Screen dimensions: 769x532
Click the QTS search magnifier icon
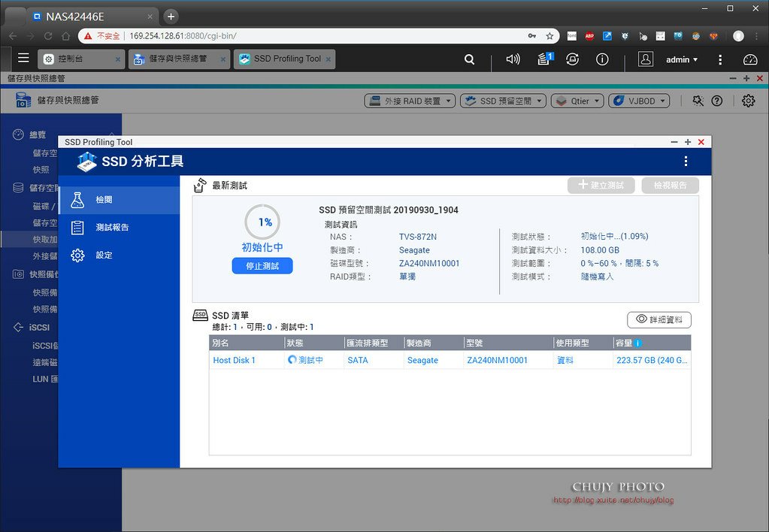[469, 59]
